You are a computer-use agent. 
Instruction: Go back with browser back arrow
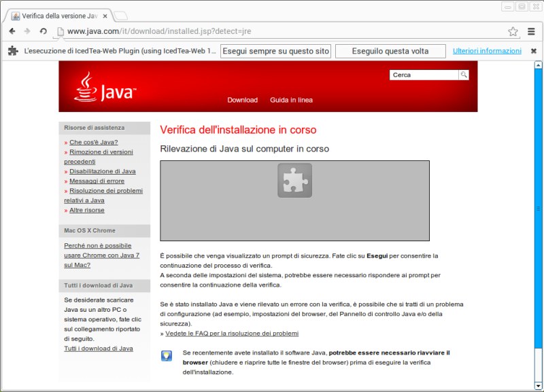[x=12, y=31]
